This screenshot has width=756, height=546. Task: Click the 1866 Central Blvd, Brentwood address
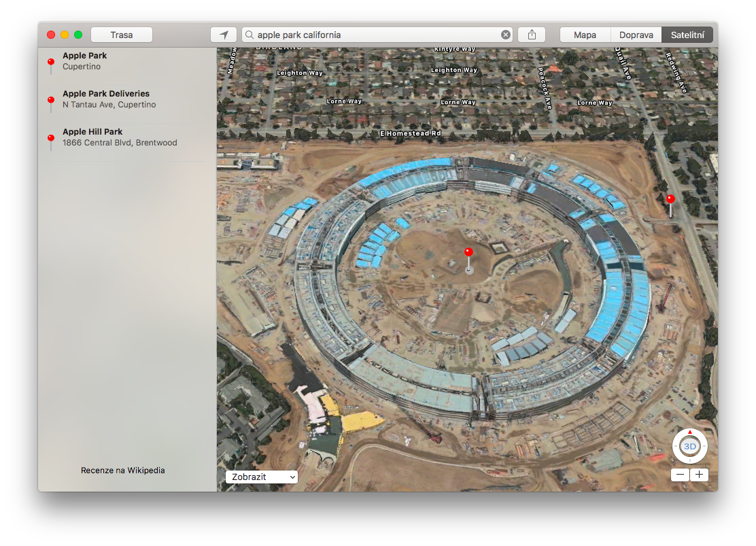pyautogui.click(x=120, y=143)
